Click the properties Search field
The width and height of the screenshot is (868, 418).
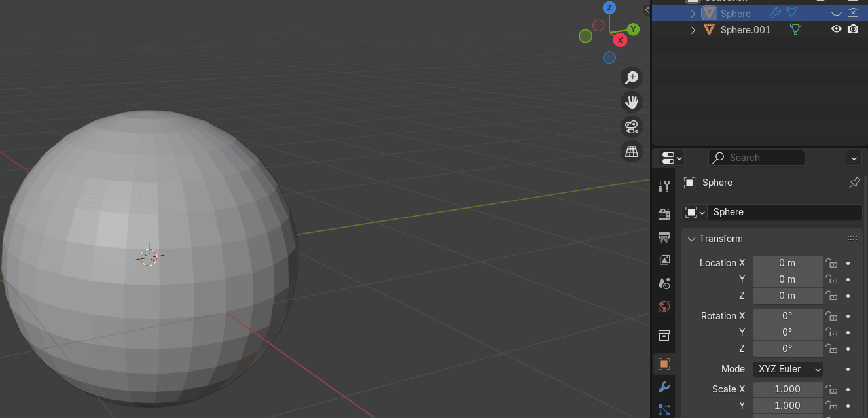tap(757, 158)
